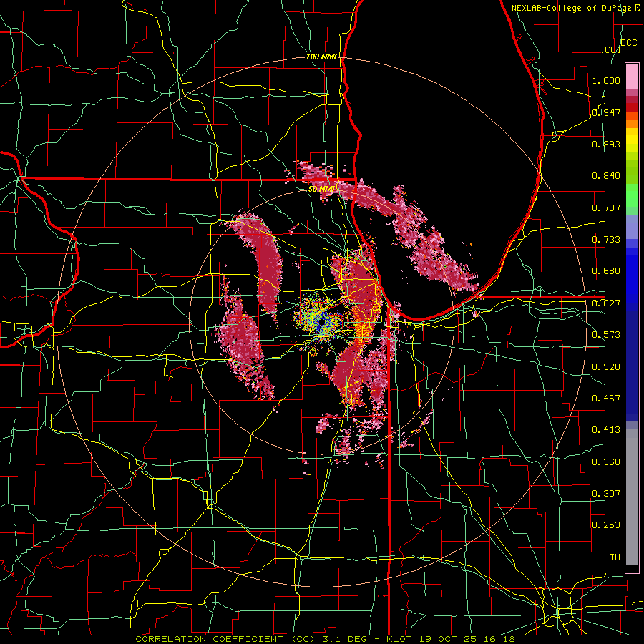The width and height of the screenshot is (644, 644).
Task: Click the DCC label above the scale
Action: click(x=628, y=43)
